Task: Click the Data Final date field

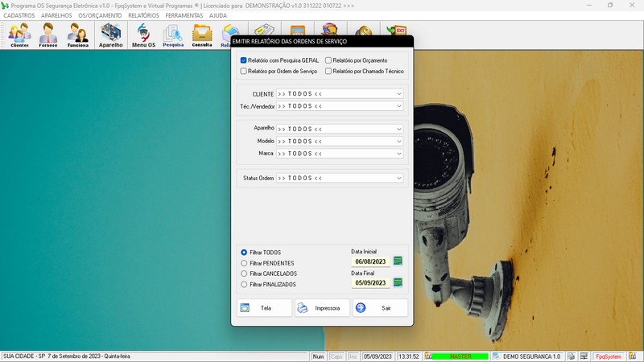Action: (x=370, y=283)
